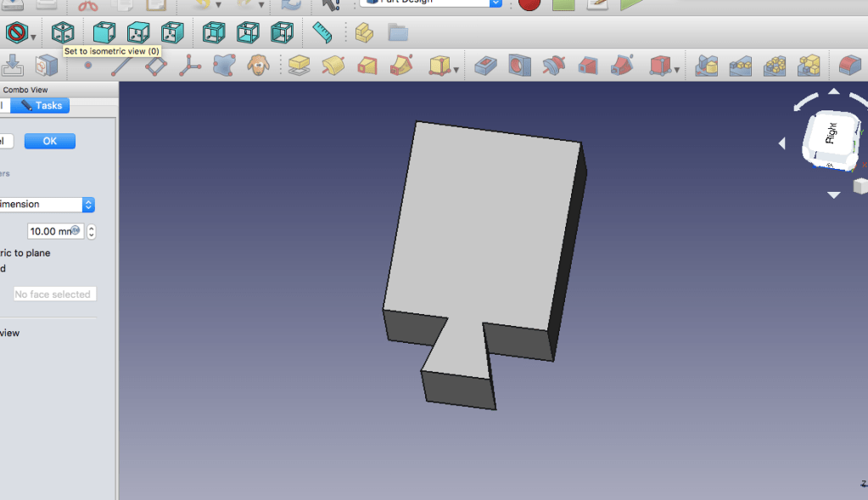Select the Pad tool icon

click(299, 65)
